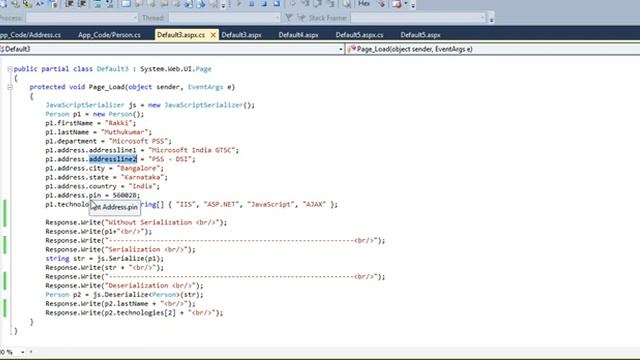The width and height of the screenshot is (640, 360).
Task: Switch to the App_Code/Address.cs tab
Action: coord(29,35)
